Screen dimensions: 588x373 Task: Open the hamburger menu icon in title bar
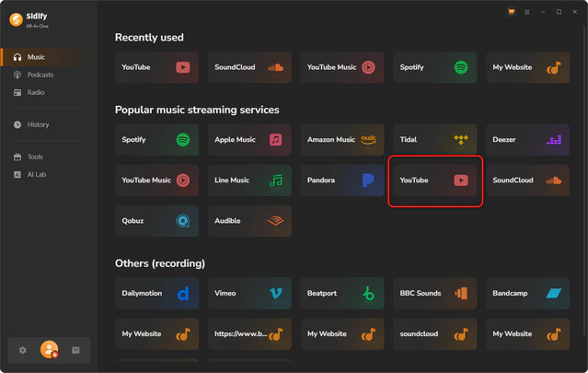click(x=527, y=12)
